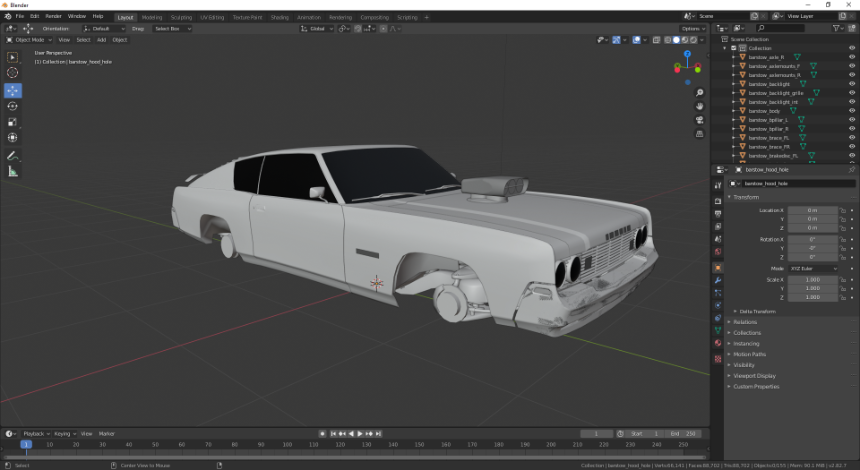Viewport: 860px width, 470px height.
Task: Expand the Relations panel
Action: [x=745, y=322]
